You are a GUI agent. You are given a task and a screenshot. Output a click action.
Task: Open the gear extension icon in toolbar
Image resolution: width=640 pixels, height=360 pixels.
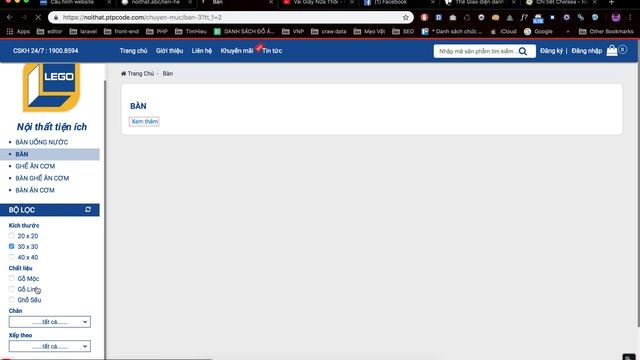(x=566, y=18)
